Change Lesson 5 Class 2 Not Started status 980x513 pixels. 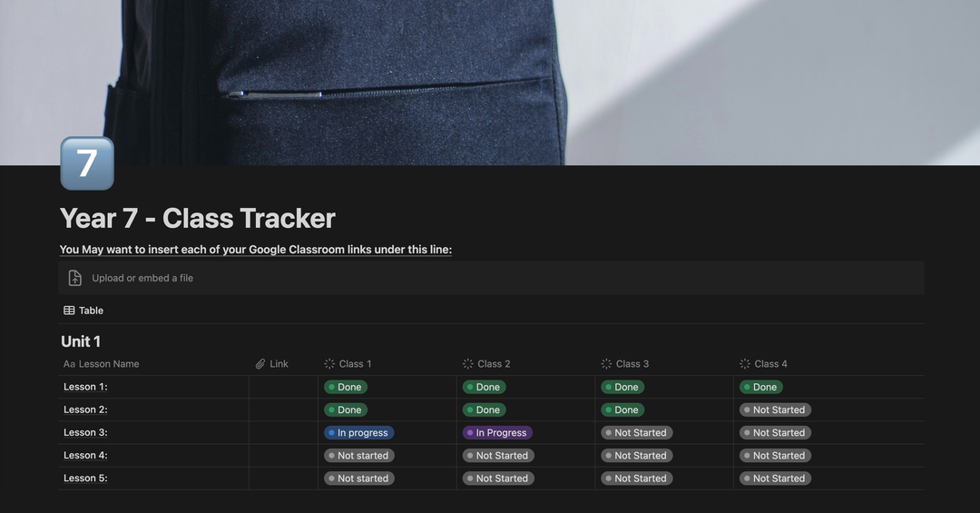(x=498, y=478)
